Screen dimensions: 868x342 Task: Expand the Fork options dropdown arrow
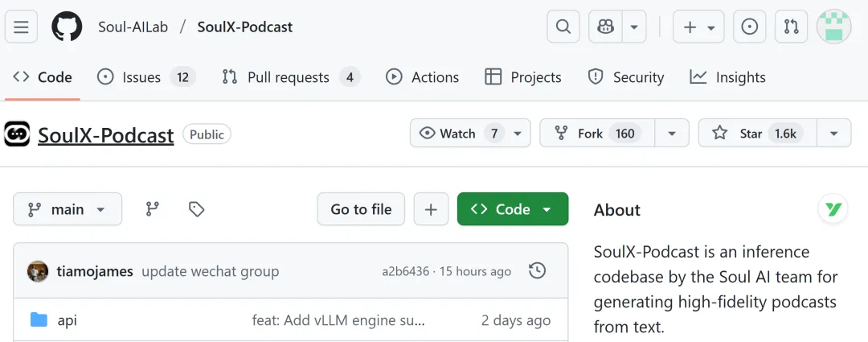click(672, 133)
